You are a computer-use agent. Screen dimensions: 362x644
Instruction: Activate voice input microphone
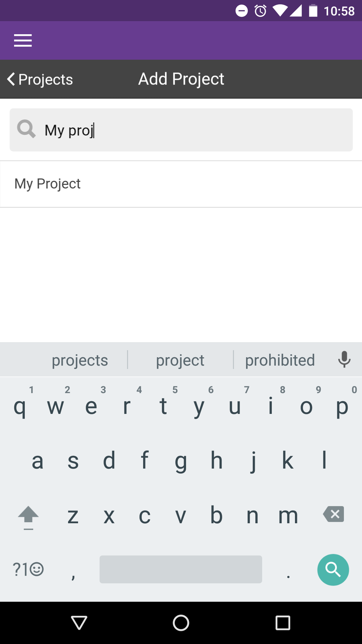pyautogui.click(x=344, y=360)
